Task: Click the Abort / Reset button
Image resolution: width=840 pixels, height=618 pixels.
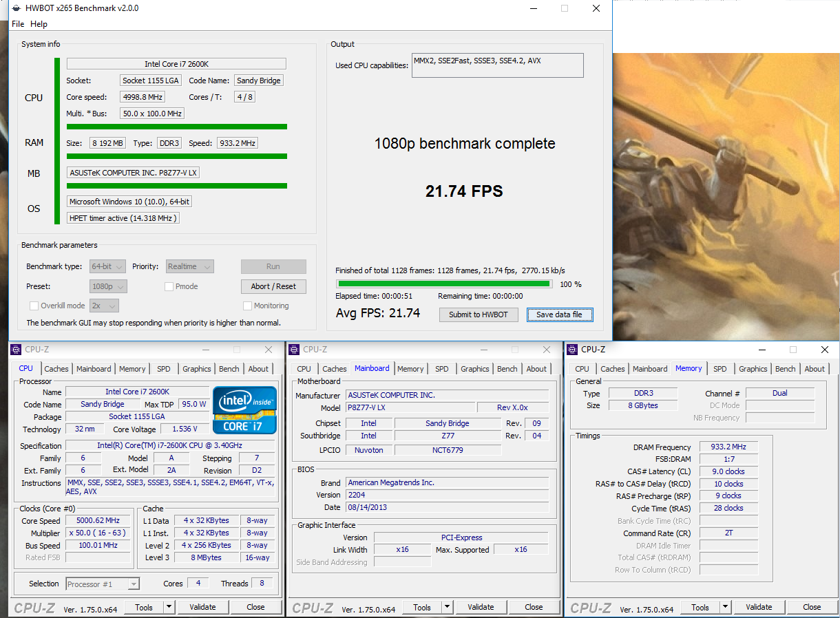Action: tap(273, 286)
